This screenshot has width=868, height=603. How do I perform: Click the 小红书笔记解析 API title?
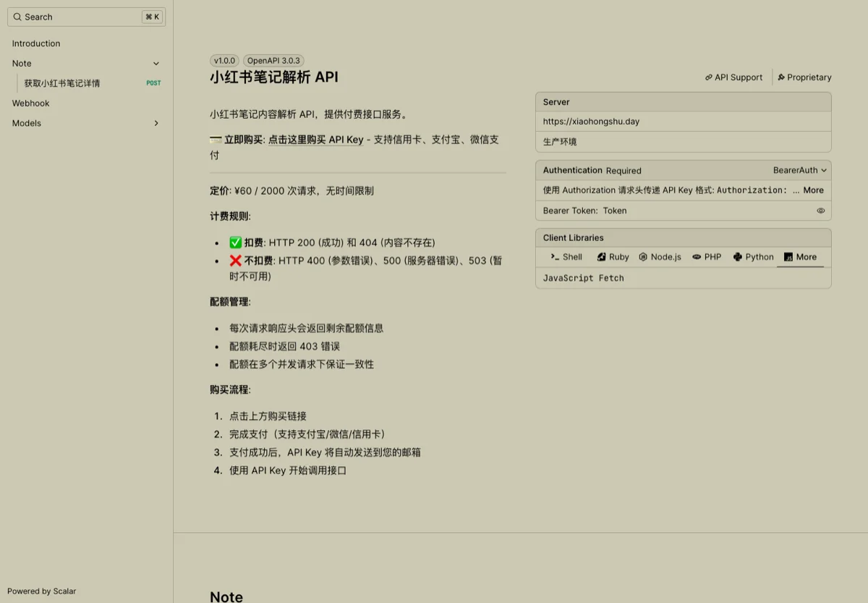tap(274, 77)
